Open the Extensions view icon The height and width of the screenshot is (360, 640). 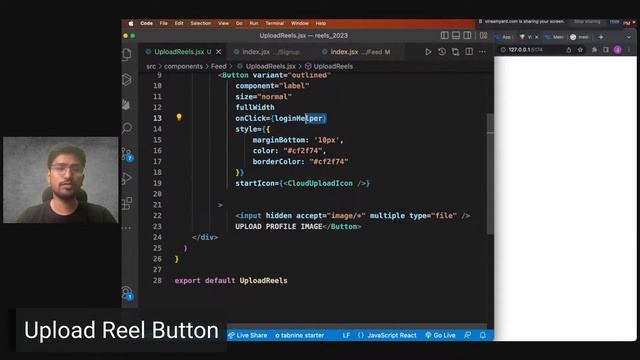click(127, 203)
